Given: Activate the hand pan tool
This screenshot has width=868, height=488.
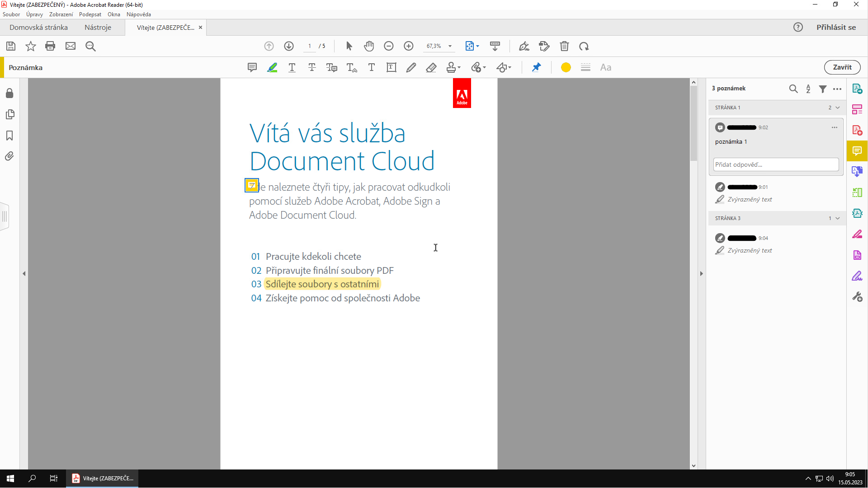Looking at the screenshot, I should (369, 46).
